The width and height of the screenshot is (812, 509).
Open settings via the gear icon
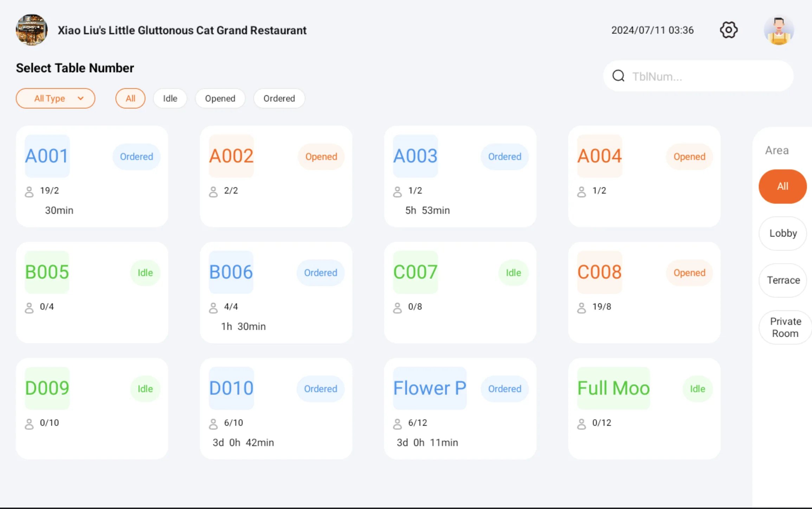pos(728,30)
